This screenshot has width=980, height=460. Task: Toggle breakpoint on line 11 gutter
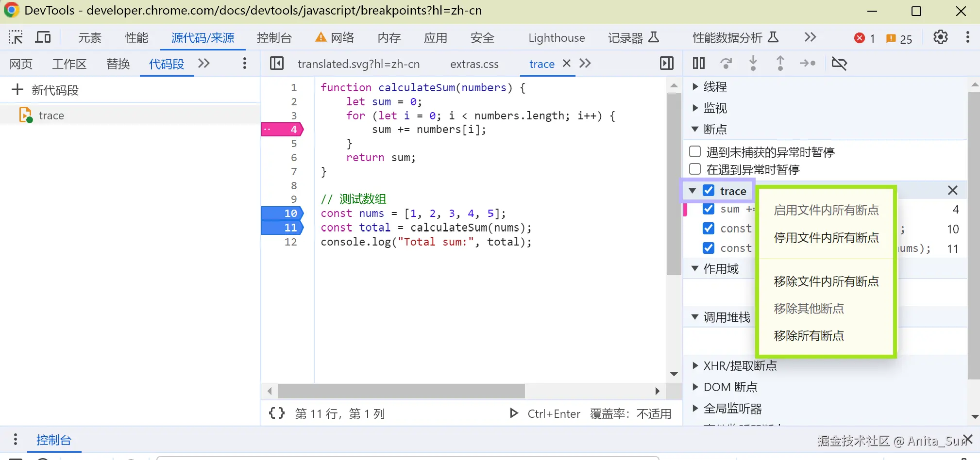tap(283, 228)
